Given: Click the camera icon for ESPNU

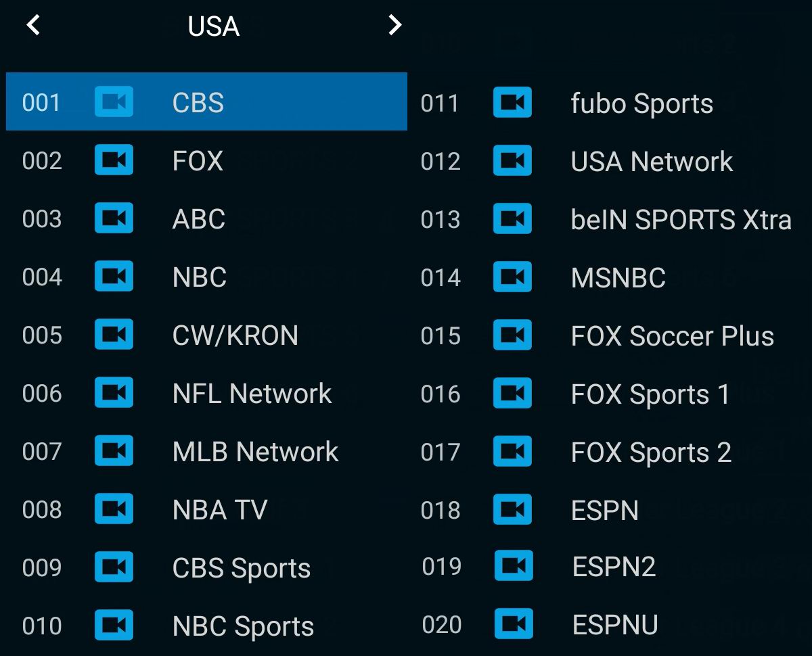Looking at the screenshot, I should click(x=513, y=626).
